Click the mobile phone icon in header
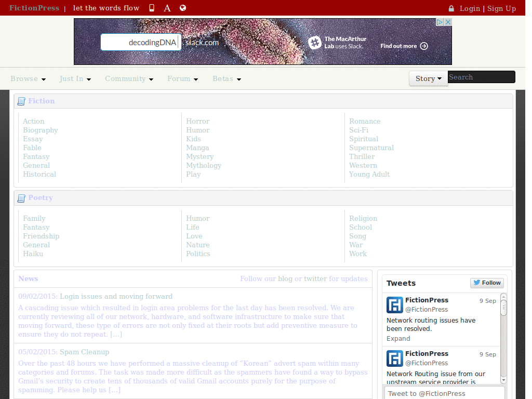532x399 pixels. (x=152, y=8)
